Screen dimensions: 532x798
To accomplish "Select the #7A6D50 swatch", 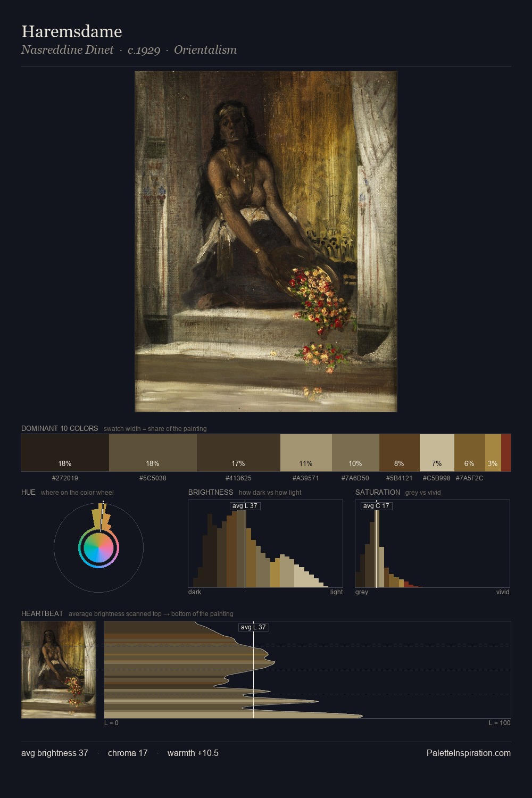I will [x=355, y=453].
